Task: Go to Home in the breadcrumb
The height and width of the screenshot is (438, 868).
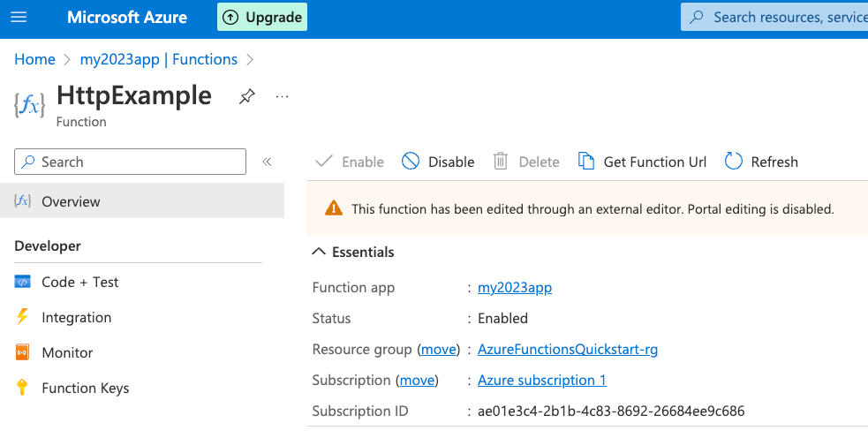Action: 34,59
